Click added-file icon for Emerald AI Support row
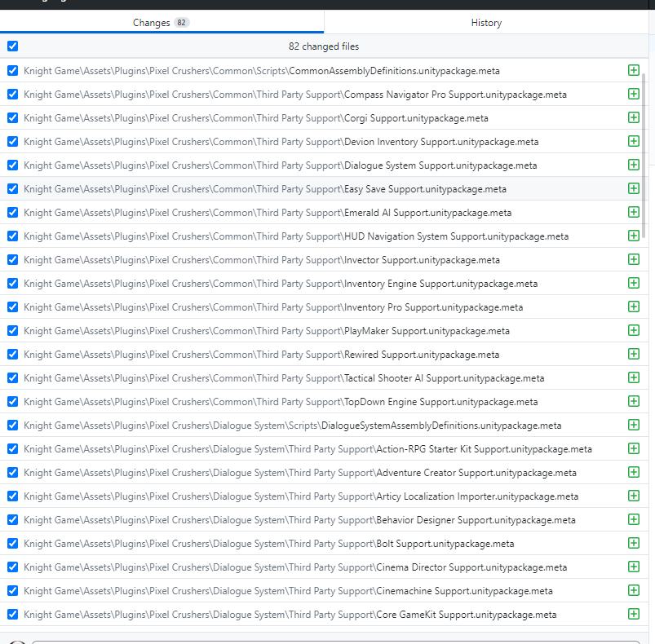655x644 pixels. coord(634,212)
